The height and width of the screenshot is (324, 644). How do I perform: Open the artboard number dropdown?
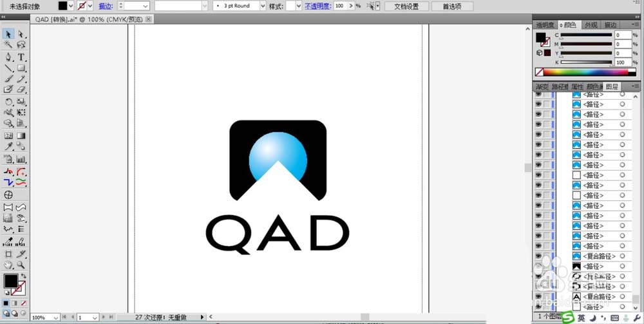(95, 318)
